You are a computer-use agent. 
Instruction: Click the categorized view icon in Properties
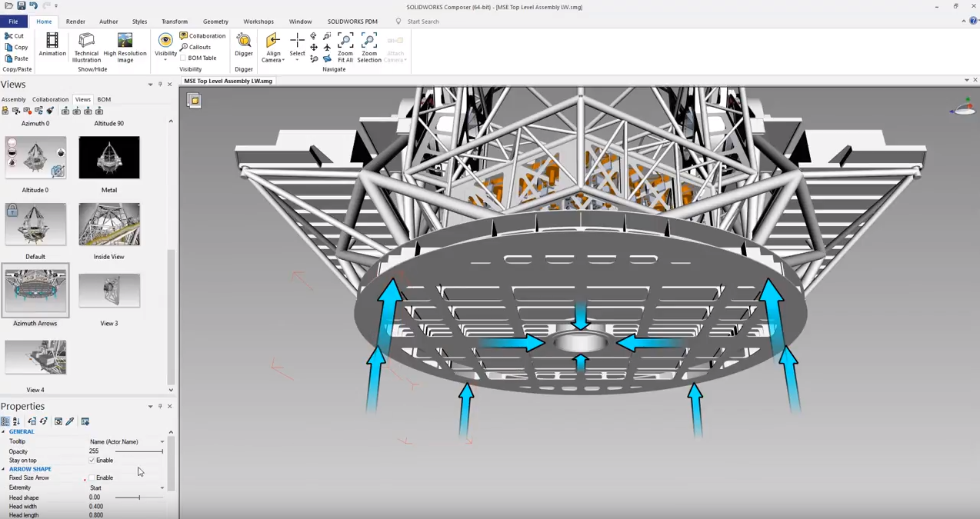(x=5, y=421)
